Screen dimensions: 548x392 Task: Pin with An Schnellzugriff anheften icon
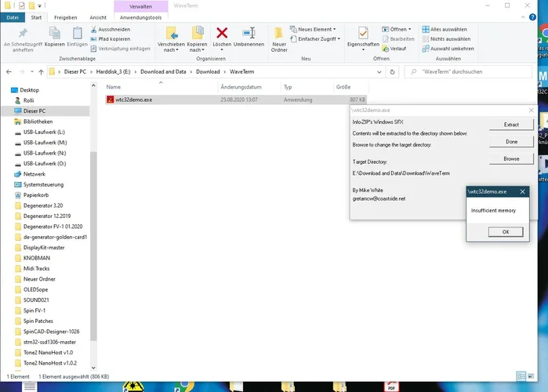(x=23, y=34)
